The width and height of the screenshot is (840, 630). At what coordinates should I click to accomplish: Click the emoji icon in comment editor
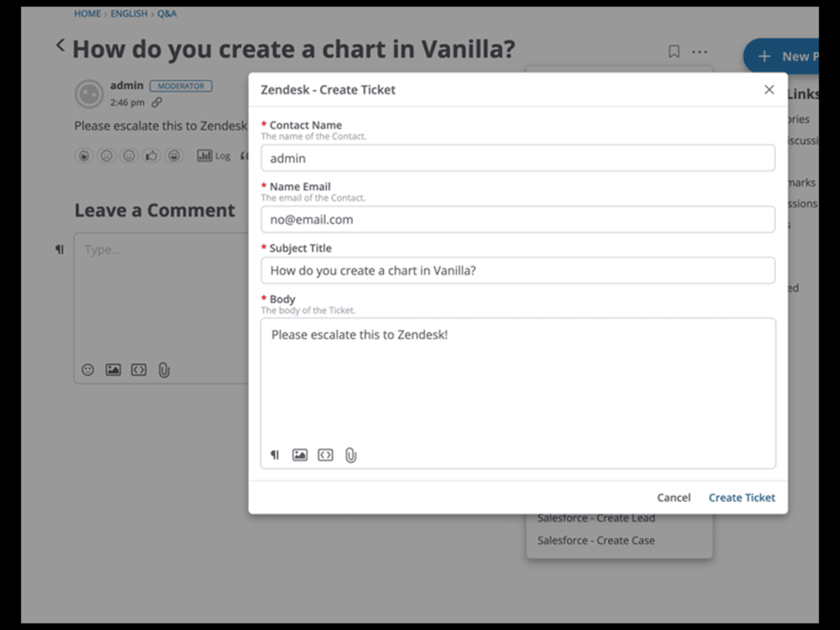tap(88, 370)
